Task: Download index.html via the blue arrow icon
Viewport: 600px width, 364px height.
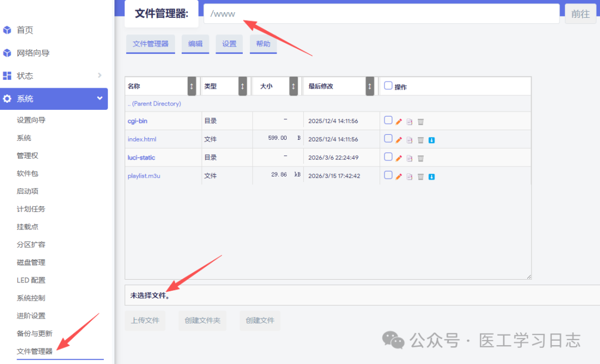Action: (432, 139)
